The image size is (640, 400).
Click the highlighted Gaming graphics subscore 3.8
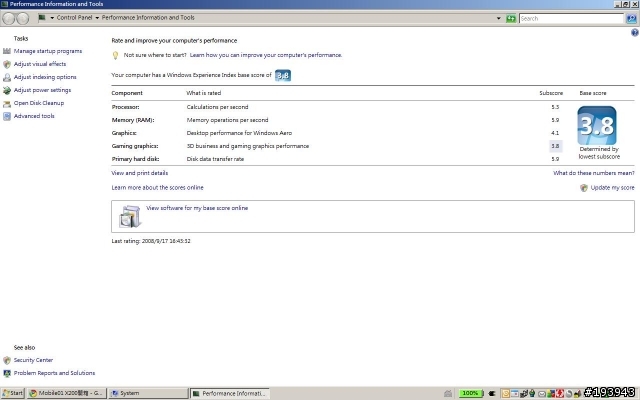coord(555,146)
